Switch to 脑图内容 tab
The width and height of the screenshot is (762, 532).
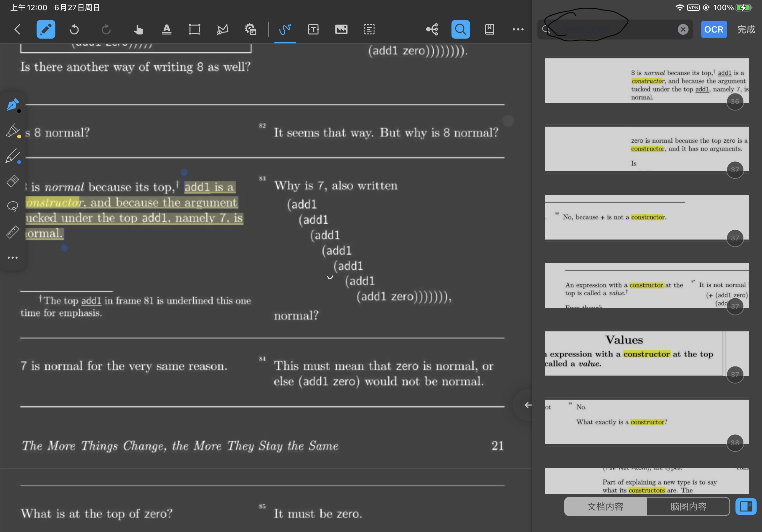click(688, 506)
